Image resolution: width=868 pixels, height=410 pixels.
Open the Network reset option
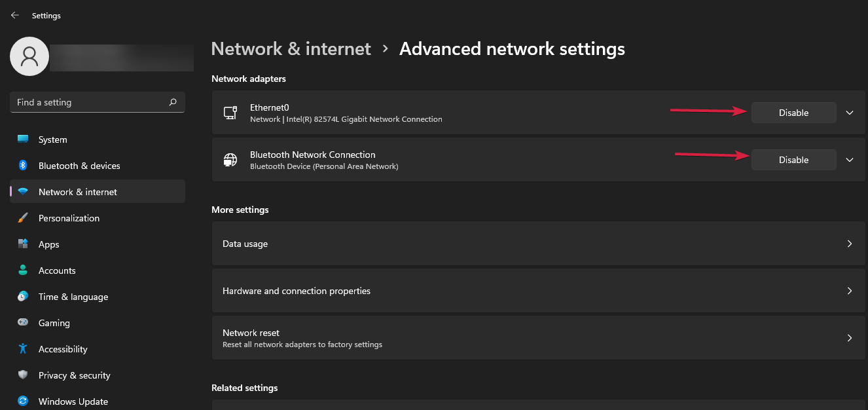tap(538, 338)
